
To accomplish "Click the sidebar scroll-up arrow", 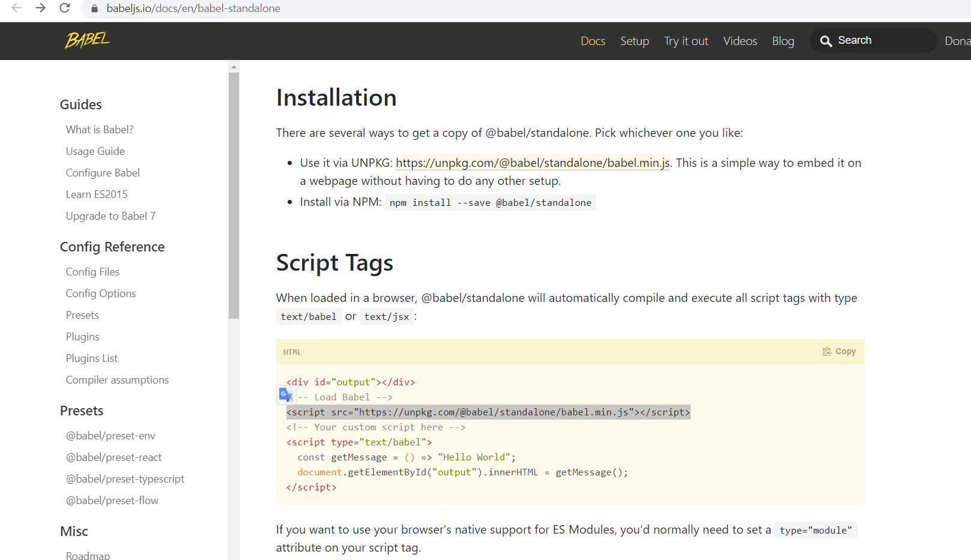I will pyautogui.click(x=234, y=67).
